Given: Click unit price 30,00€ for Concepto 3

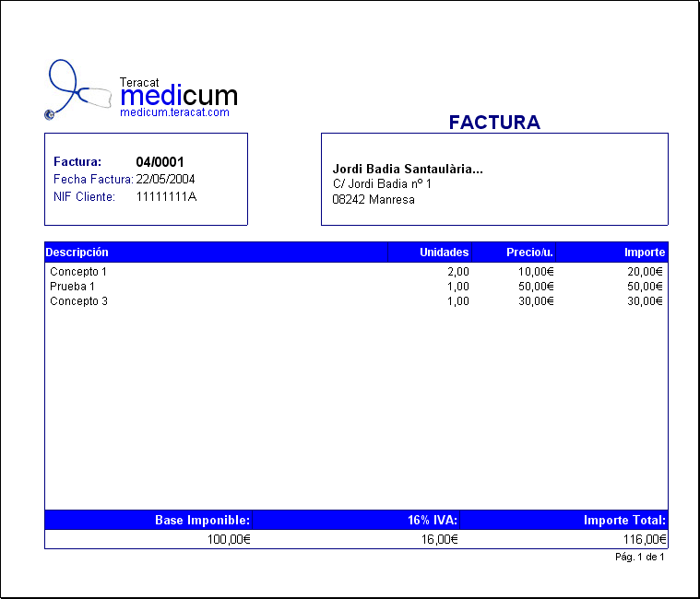Looking at the screenshot, I should [x=536, y=301].
